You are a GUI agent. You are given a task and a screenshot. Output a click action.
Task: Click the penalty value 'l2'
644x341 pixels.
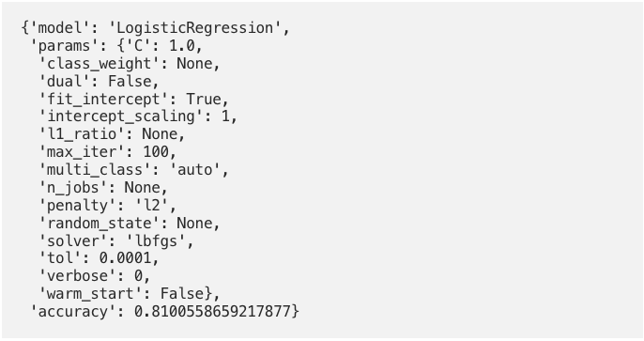(x=151, y=206)
